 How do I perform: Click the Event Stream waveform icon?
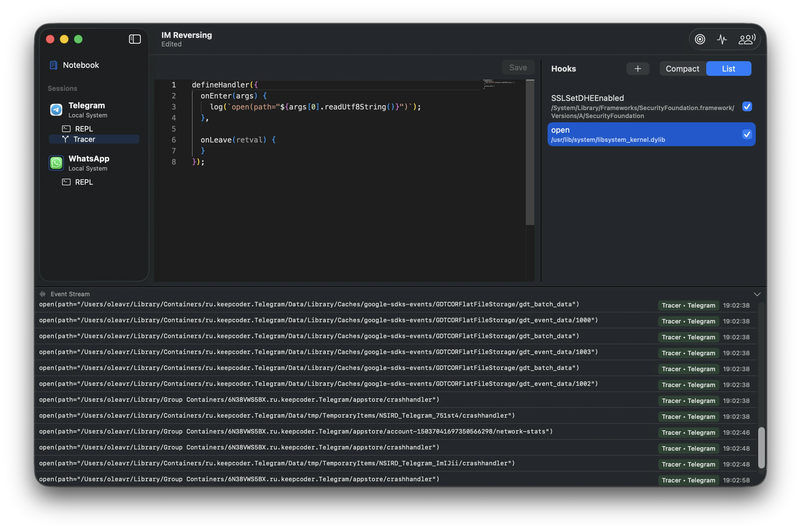click(x=42, y=294)
